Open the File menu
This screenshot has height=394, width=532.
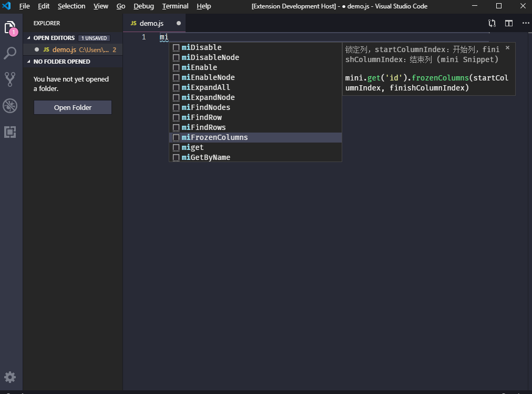(x=24, y=6)
